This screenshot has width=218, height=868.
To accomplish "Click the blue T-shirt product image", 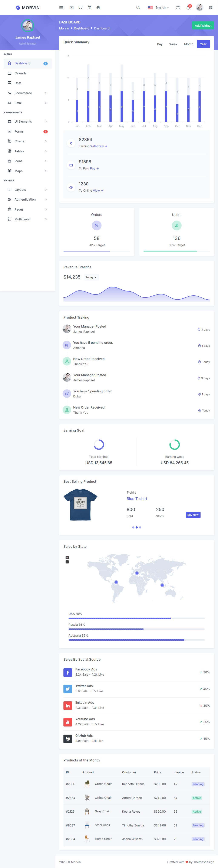I will tap(80, 505).
